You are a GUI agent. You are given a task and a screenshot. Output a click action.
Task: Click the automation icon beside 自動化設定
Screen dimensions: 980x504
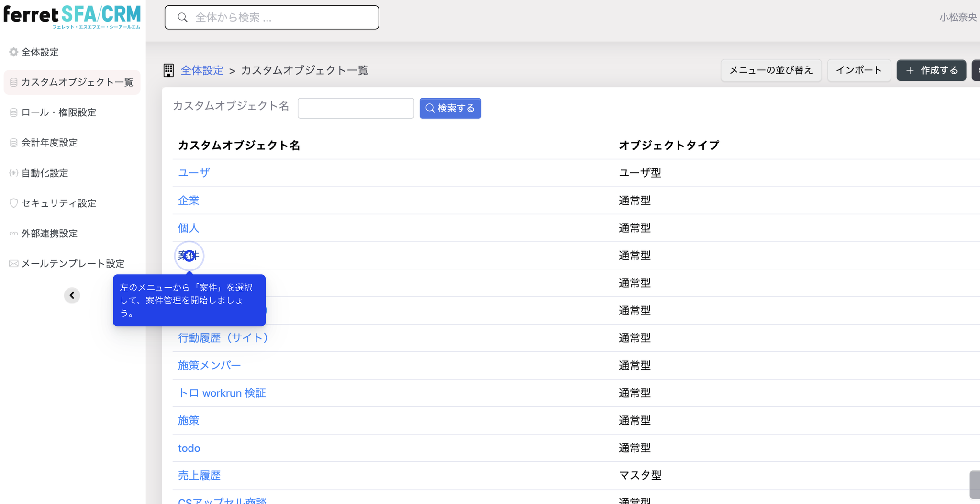(x=14, y=173)
